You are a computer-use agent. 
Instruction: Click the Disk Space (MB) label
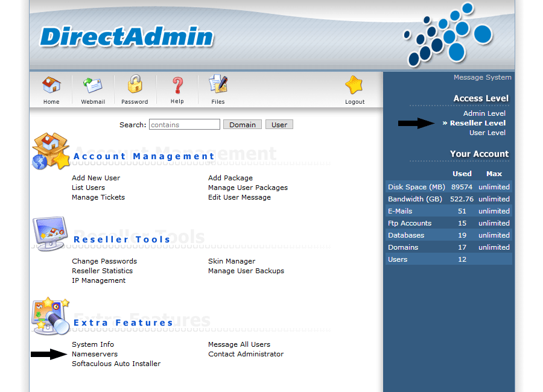[x=416, y=187]
